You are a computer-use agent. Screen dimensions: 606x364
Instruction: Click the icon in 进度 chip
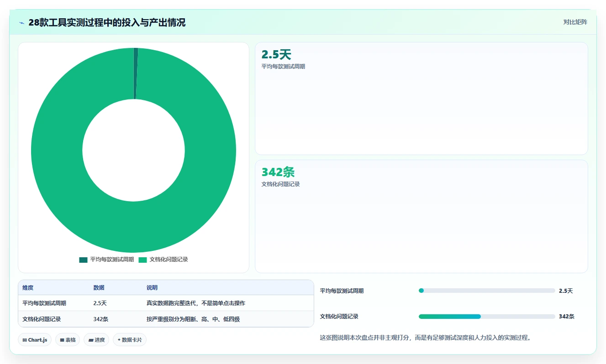coord(91,340)
